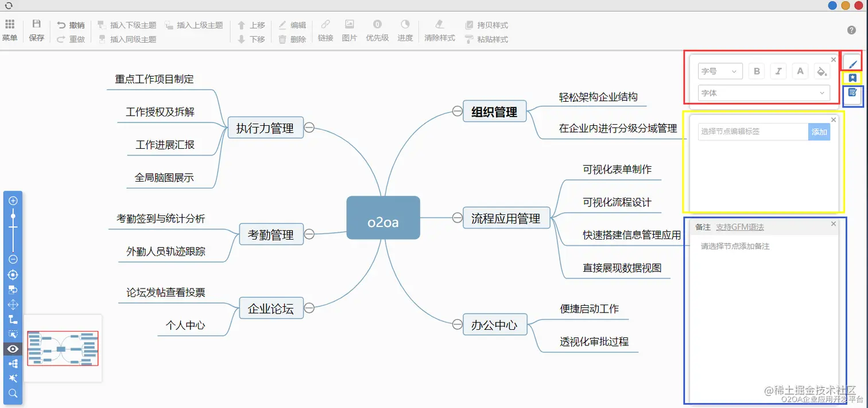Click the locate-center target icon in sidebar
This screenshot has width=868, height=408.
(x=13, y=275)
